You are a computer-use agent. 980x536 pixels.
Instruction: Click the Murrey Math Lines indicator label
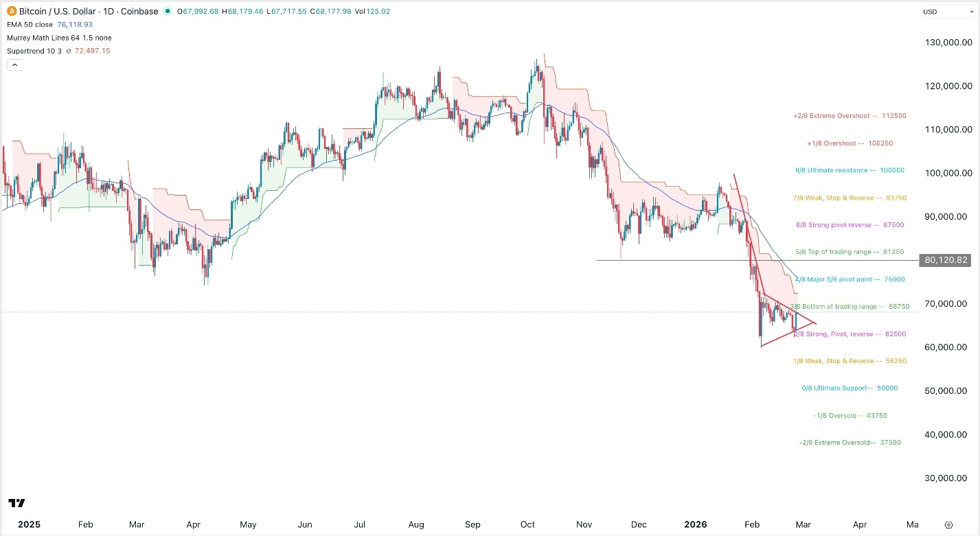[x=58, y=38]
